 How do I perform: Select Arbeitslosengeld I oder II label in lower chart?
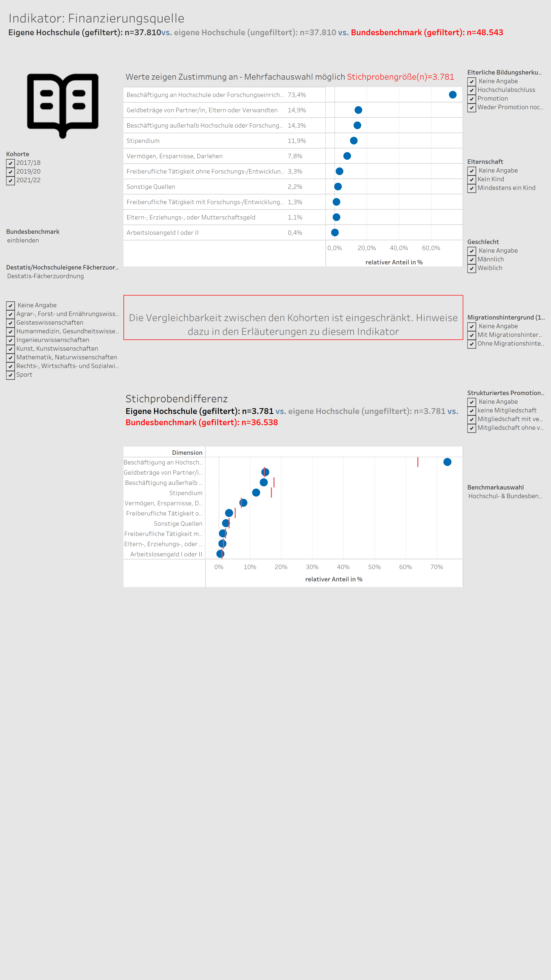pos(166,554)
